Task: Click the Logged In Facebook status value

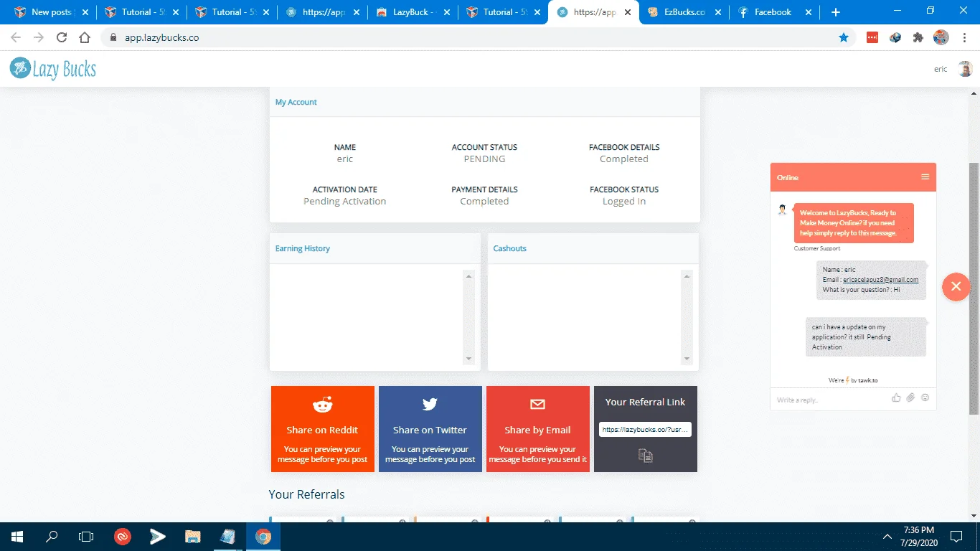Action: (x=624, y=202)
